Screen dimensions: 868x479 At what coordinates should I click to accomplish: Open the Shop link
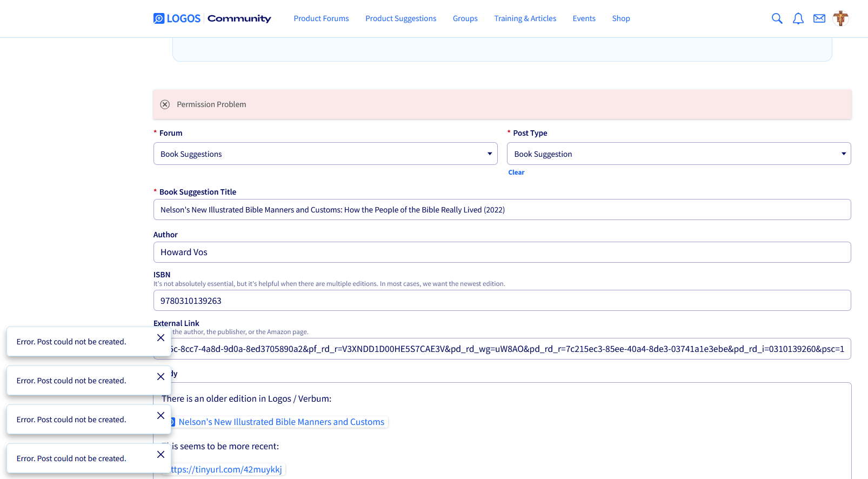pos(621,18)
